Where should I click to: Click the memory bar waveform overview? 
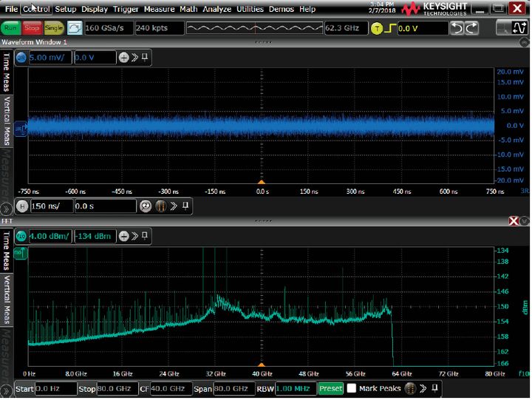click(x=253, y=28)
